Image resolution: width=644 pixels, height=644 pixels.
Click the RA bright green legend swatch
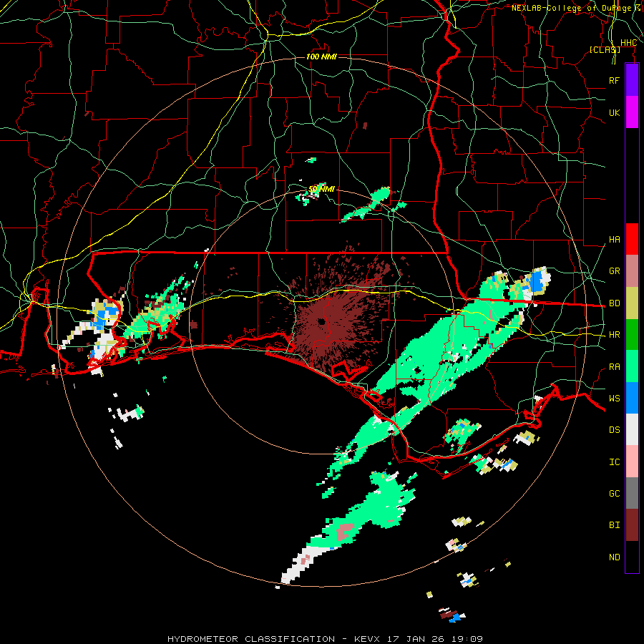tap(632, 366)
